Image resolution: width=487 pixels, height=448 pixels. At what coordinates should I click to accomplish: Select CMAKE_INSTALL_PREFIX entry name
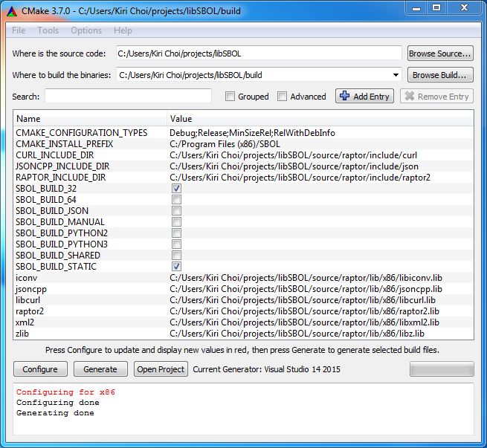64,144
